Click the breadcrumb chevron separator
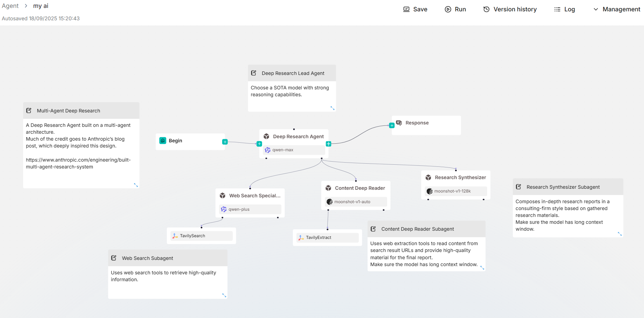Screen dimensions: 644x318 click(x=26, y=6)
